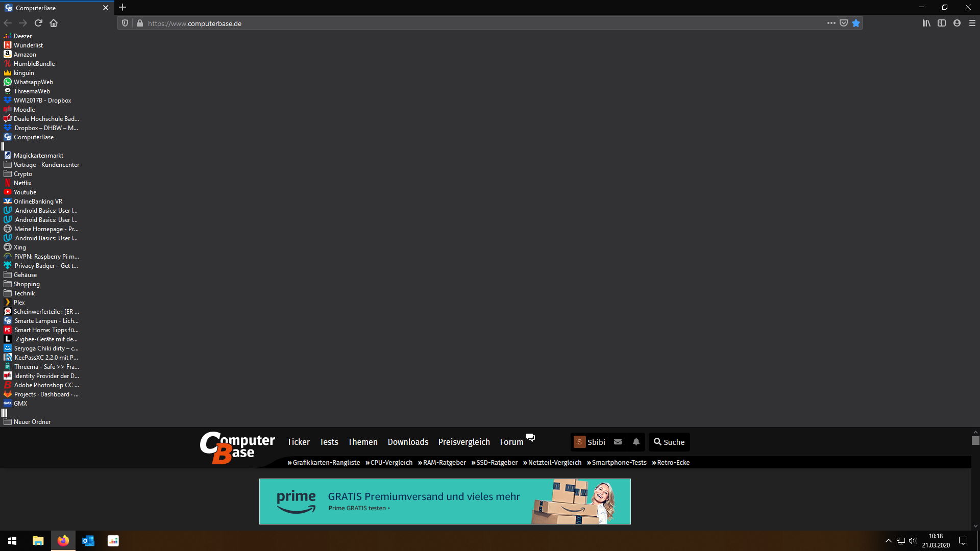Click the ComputerBase logo in the page header
Screen dimensions: 980x551
pyautogui.click(x=237, y=448)
